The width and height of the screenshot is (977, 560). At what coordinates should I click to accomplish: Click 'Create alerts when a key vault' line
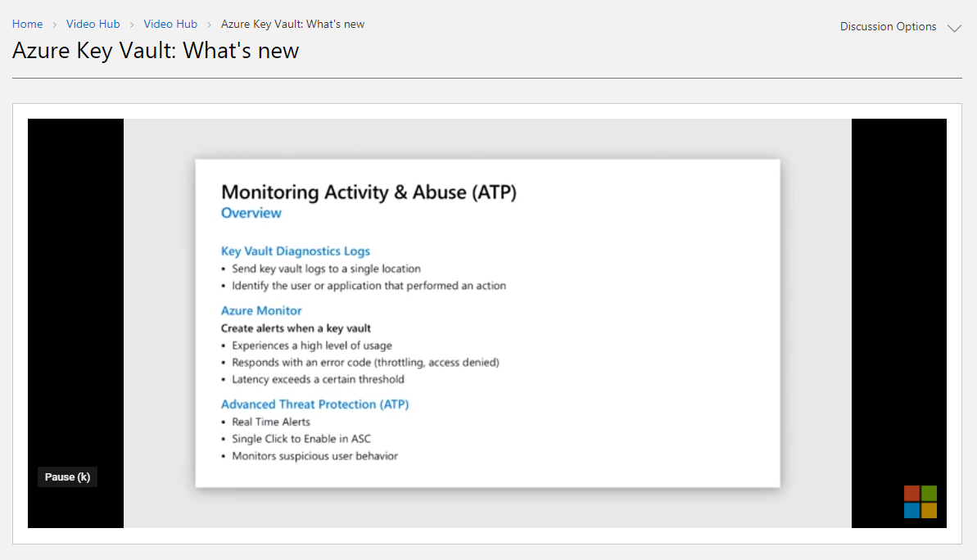pyautogui.click(x=296, y=328)
